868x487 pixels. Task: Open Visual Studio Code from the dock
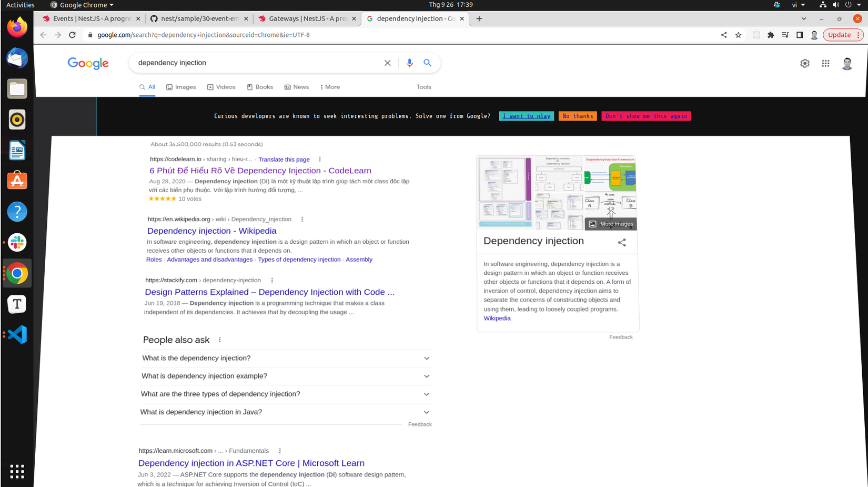[17, 334]
